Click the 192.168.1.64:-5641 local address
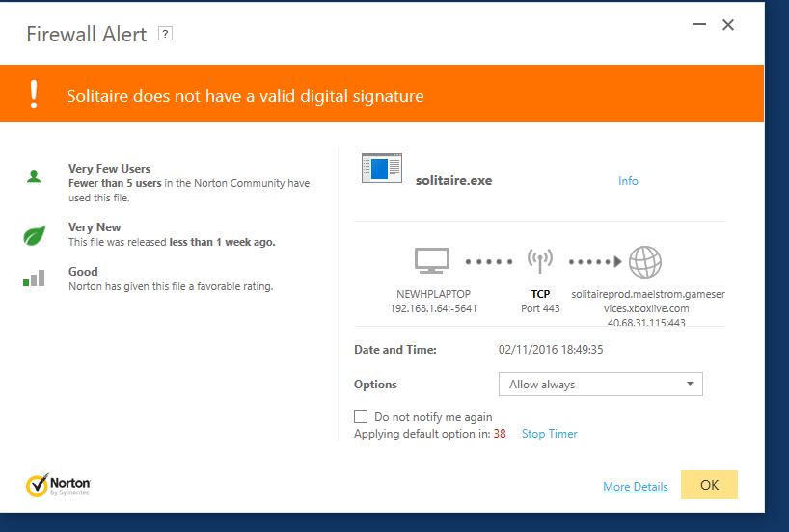789x532 pixels. coord(433,308)
